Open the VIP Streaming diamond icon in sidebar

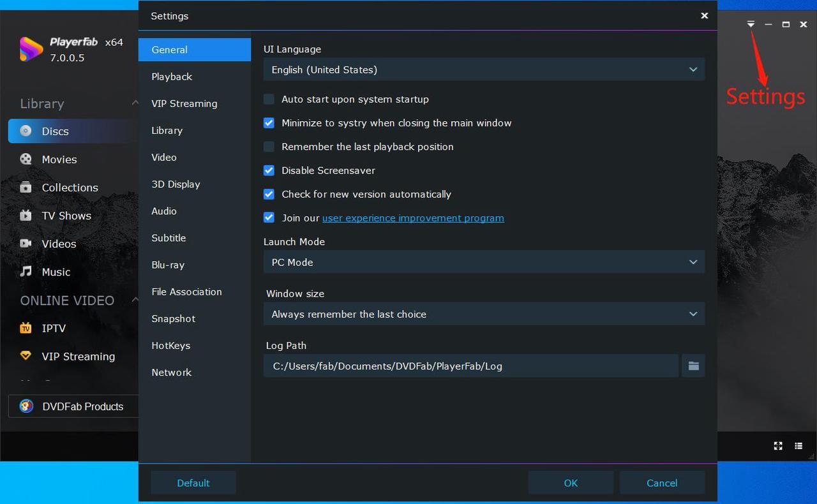pyautogui.click(x=26, y=356)
